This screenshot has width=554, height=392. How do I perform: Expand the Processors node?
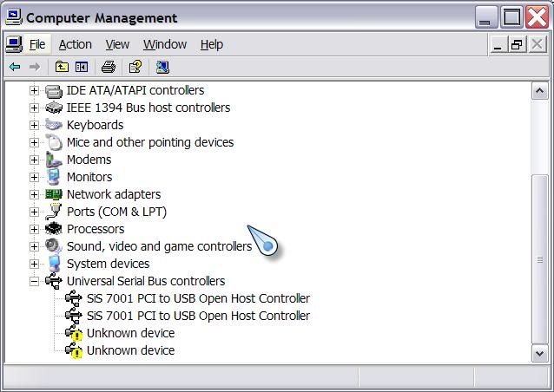(34, 229)
